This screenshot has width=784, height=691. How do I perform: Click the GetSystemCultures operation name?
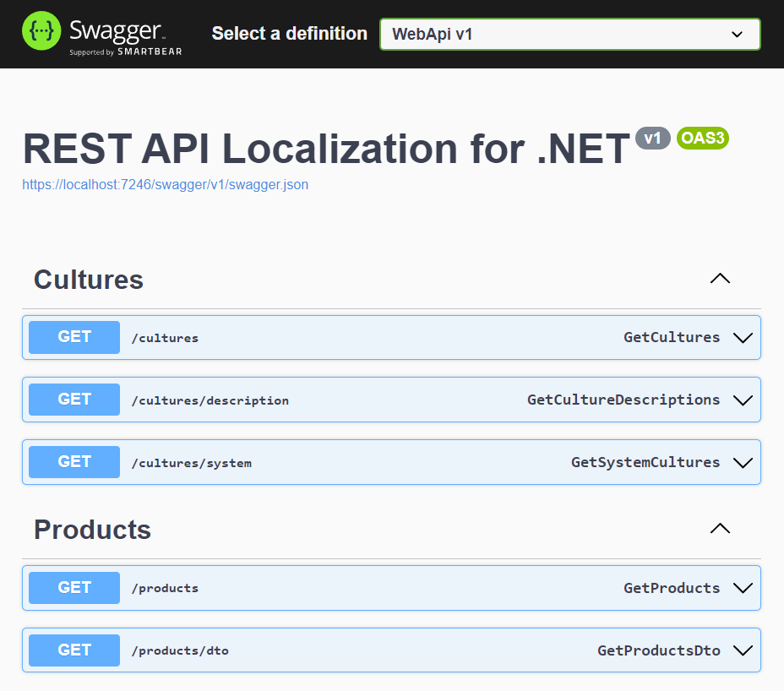pyautogui.click(x=645, y=463)
